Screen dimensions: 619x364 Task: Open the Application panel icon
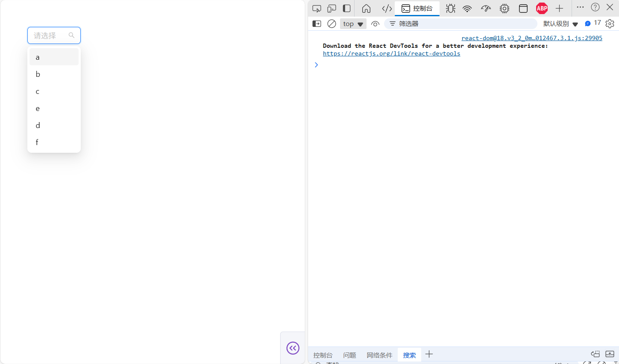tap(523, 9)
